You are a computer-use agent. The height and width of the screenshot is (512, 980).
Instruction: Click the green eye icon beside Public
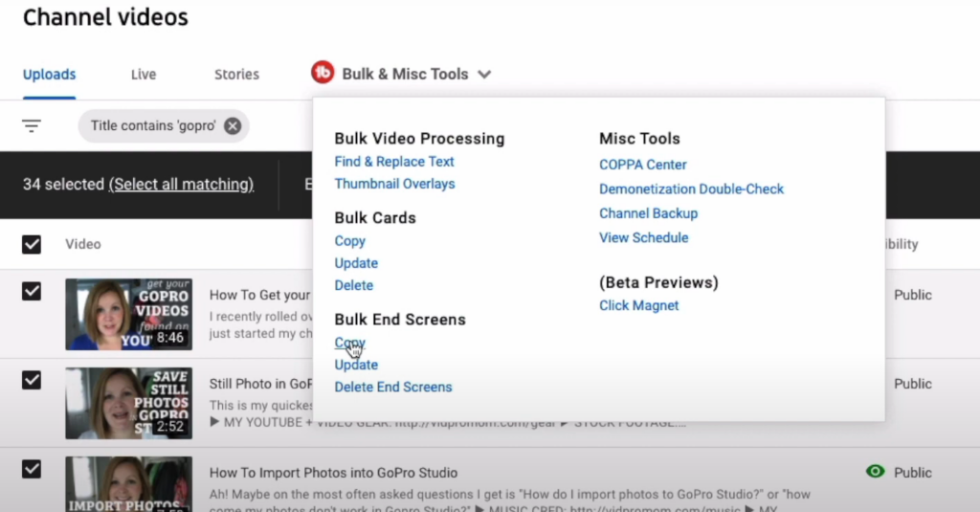(875, 472)
